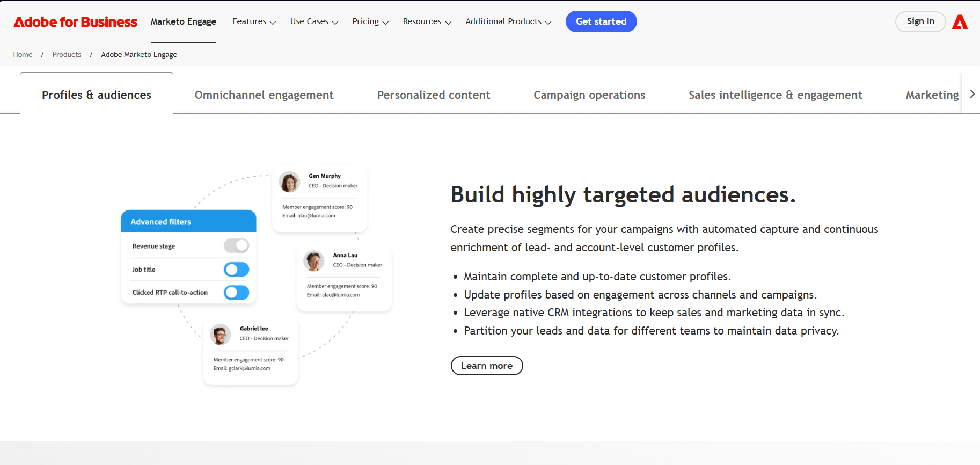Expand the Resources dropdown

coord(427,21)
